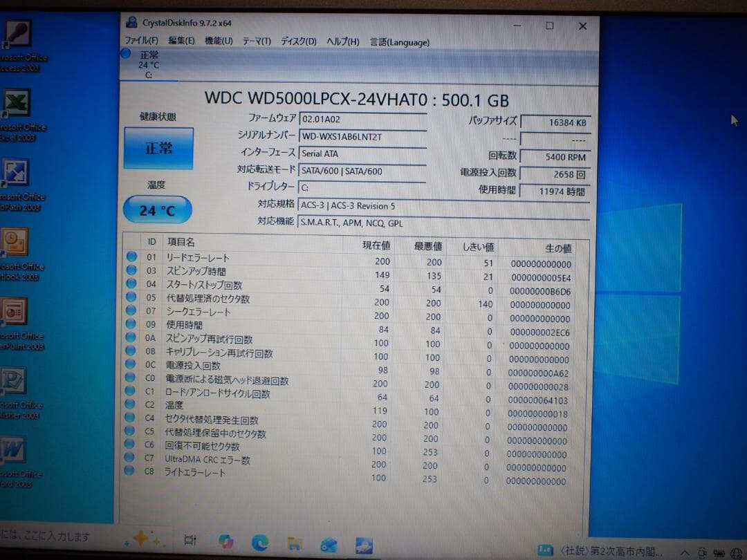Click status dot for 01 リードエラーレート
The height and width of the screenshot is (560, 747).
pos(131,256)
